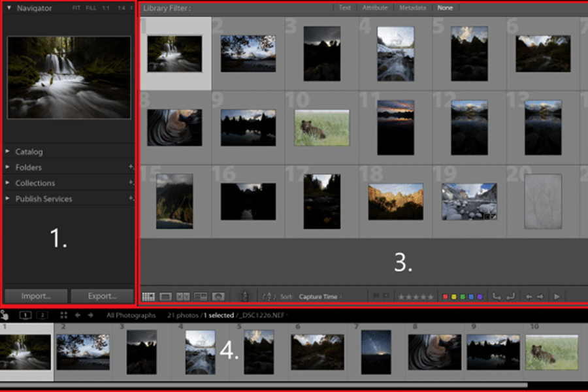Screen dimensions: 588x392
Task: Select the Metadata library filter tab
Action: point(413,8)
